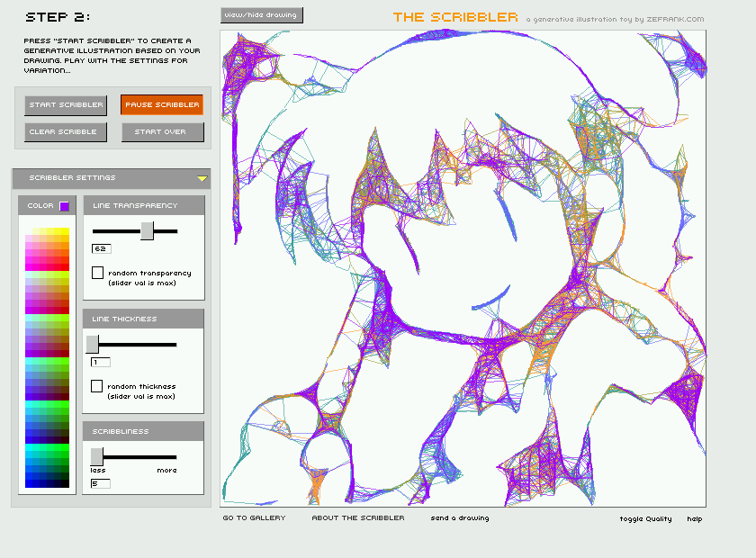Collapse Scribbler Settings with the yellow arrow
Screen dimensions: 756x558
click(202, 179)
